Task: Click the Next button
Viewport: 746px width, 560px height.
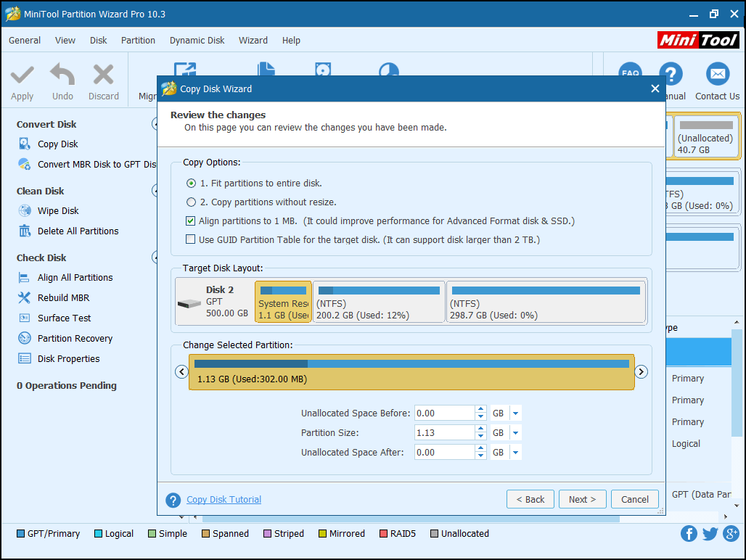Action: pyautogui.click(x=582, y=499)
